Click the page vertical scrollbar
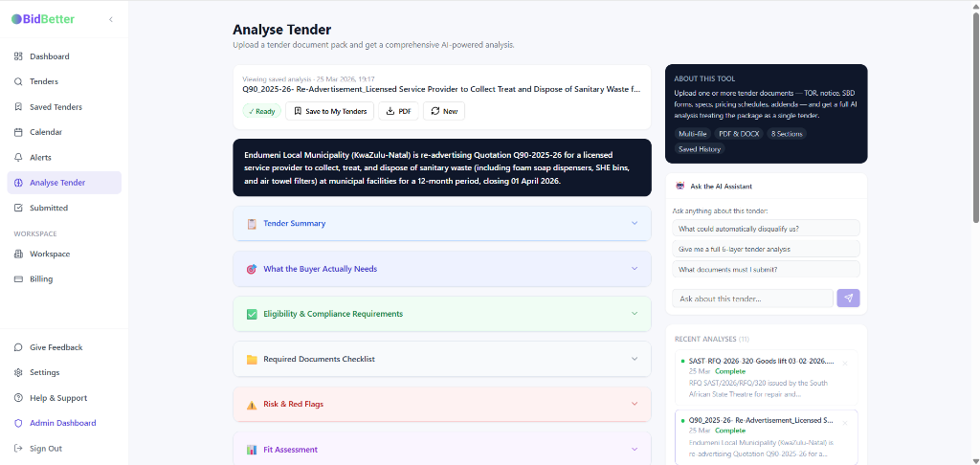Image resolution: width=980 pixels, height=465 pixels. pyautogui.click(x=975, y=117)
